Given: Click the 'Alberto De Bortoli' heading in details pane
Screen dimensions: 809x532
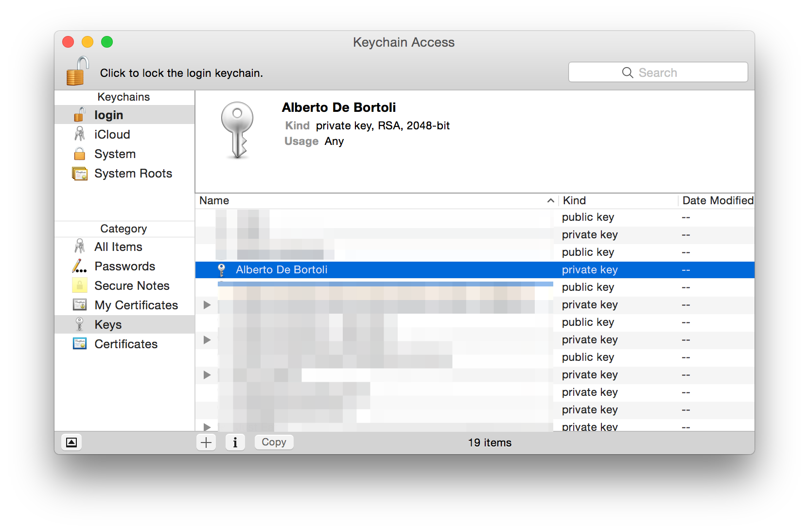Looking at the screenshot, I should pos(339,107).
